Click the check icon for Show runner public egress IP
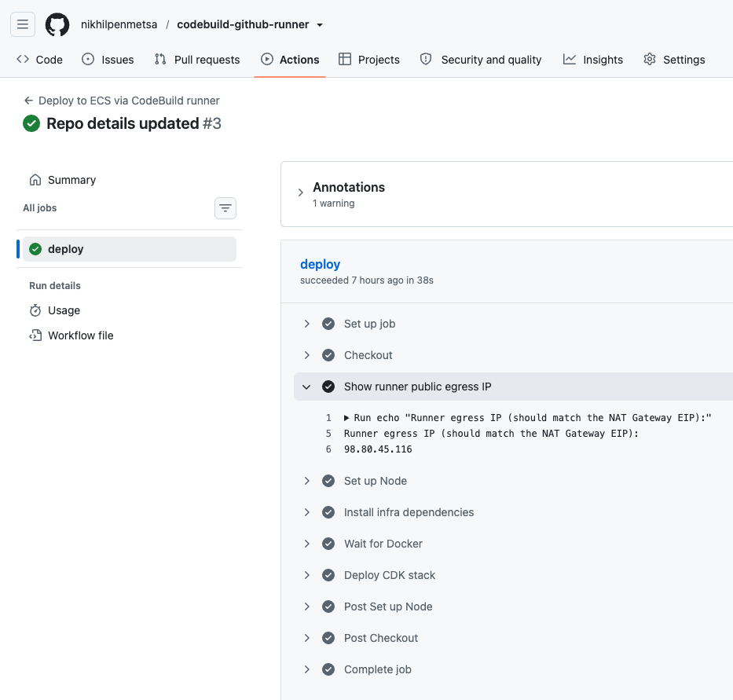 click(328, 387)
